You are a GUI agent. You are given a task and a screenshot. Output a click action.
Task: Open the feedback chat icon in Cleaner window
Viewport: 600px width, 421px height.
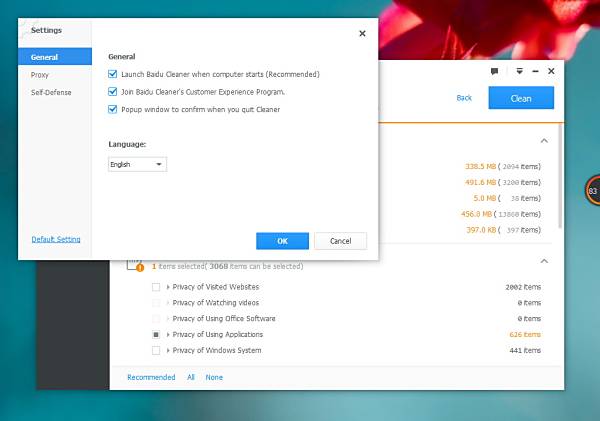(x=494, y=71)
